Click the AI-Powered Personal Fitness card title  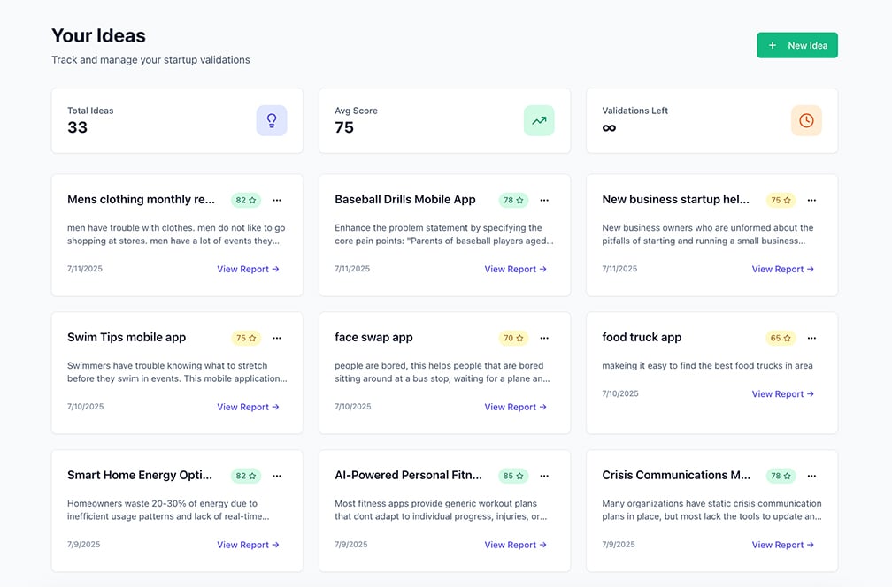pyautogui.click(x=408, y=475)
